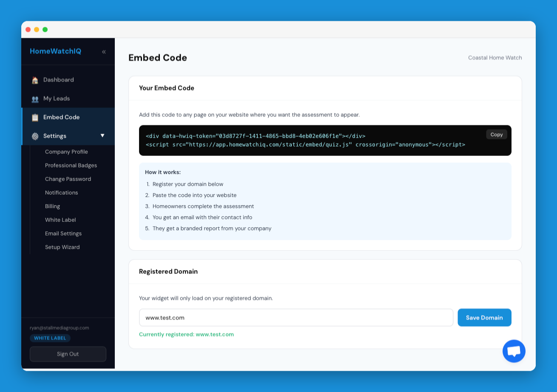Click the Your Embed Code card title
The height and width of the screenshot is (392, 557).
coord(167,88)
